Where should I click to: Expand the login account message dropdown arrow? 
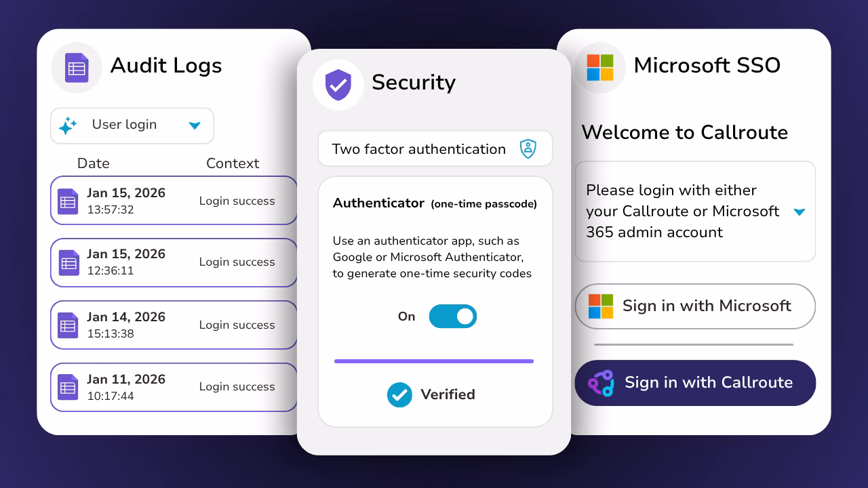(x=800, y=212)
